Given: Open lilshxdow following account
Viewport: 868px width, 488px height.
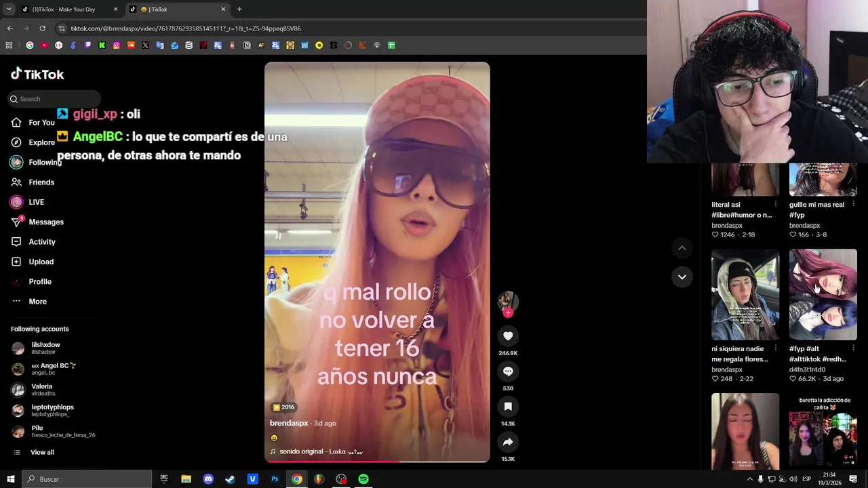Looking at the screenshot, I should tap(45, 348).
